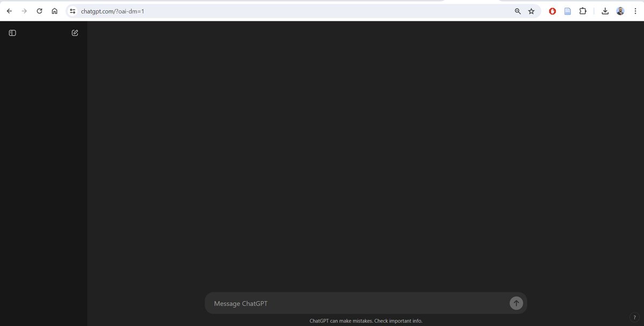Go forward in browser history
This screenshot has height=326, width=644.
[24, 11]
